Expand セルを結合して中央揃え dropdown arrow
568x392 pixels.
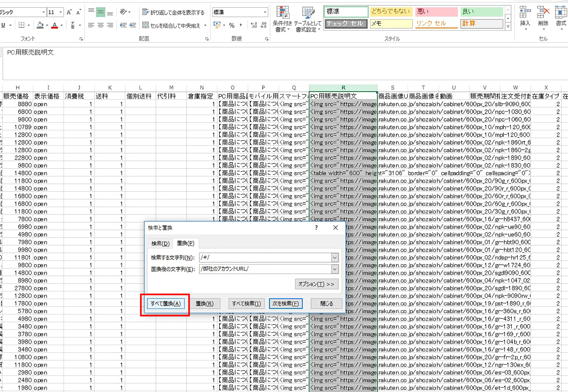point(205,25)
